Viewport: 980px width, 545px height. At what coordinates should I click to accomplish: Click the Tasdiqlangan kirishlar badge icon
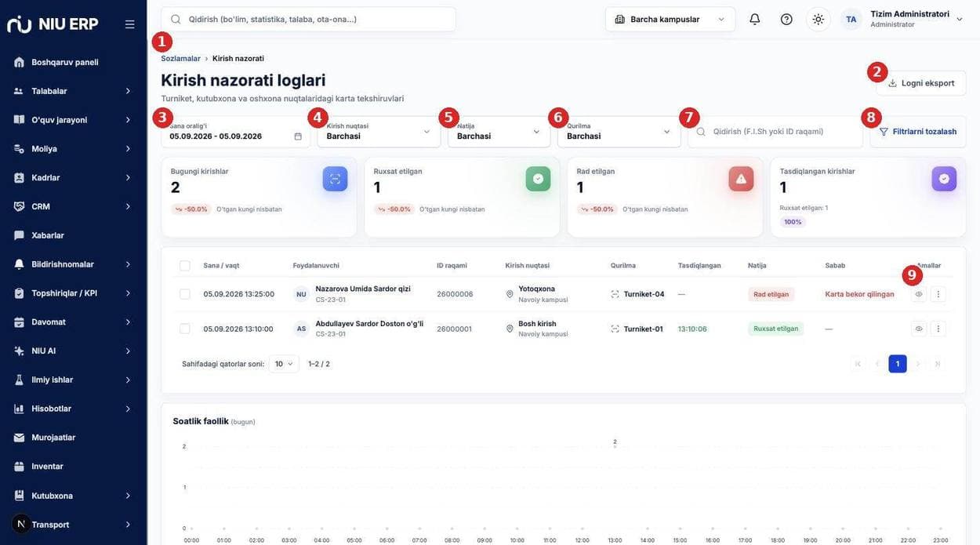coord(944,179)
